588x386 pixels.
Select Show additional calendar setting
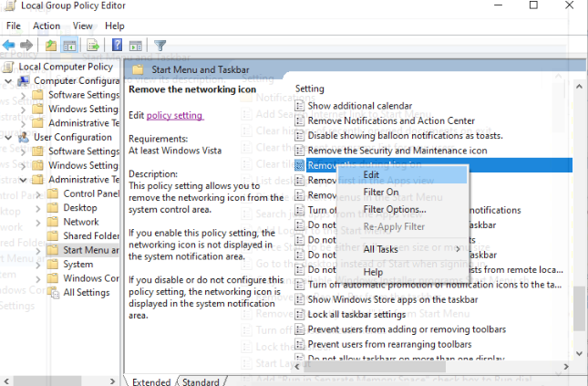click(359, 106)
